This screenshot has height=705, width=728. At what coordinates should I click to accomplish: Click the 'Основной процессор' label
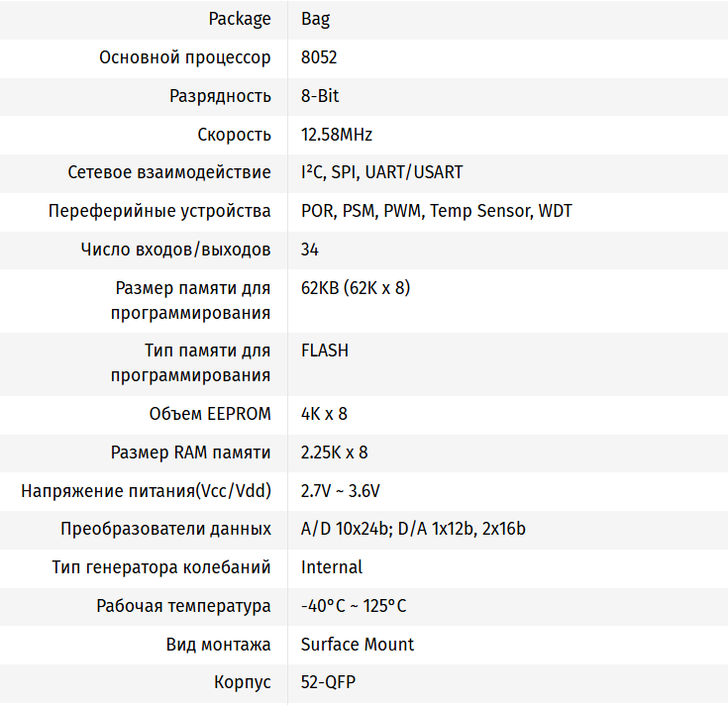point(184,57)
